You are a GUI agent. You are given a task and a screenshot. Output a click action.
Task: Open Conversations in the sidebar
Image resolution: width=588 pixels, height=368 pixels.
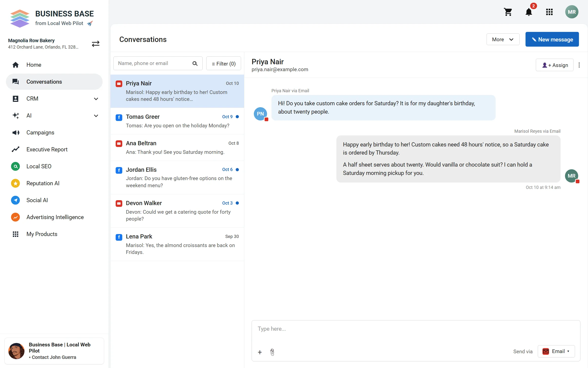tap(54, 82)
